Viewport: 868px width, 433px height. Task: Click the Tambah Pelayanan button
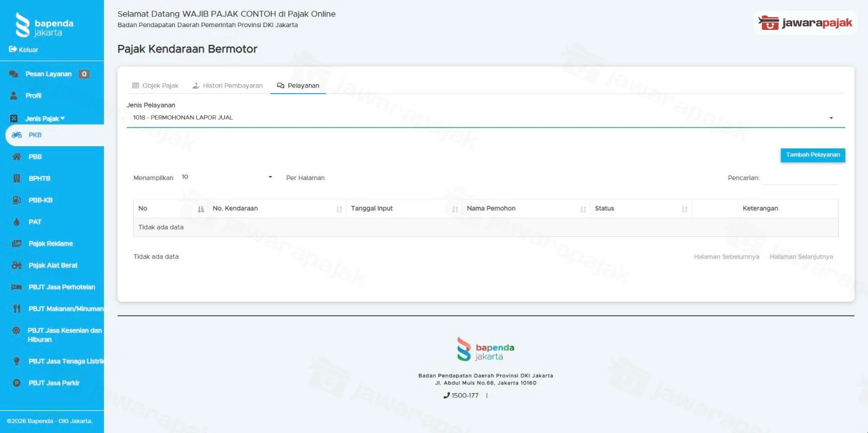(x=813, y=155)
